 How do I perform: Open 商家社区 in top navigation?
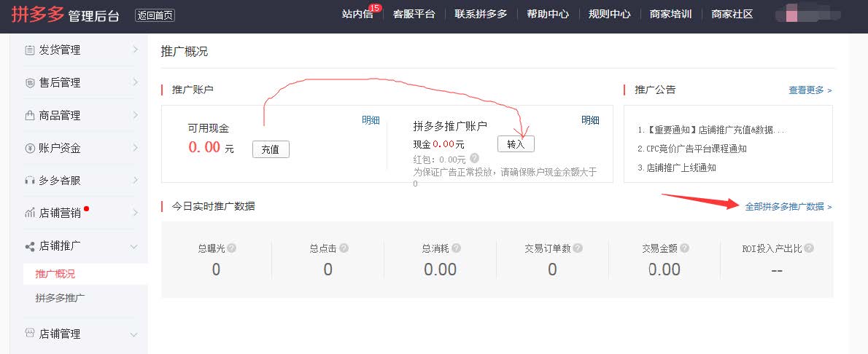click(x=732, y=15)
